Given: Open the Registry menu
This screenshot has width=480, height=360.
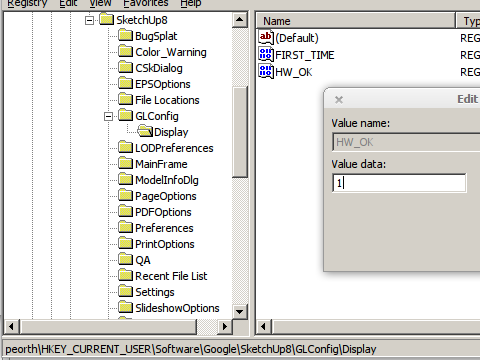Looking at the screenshot, I should [27, 3].
